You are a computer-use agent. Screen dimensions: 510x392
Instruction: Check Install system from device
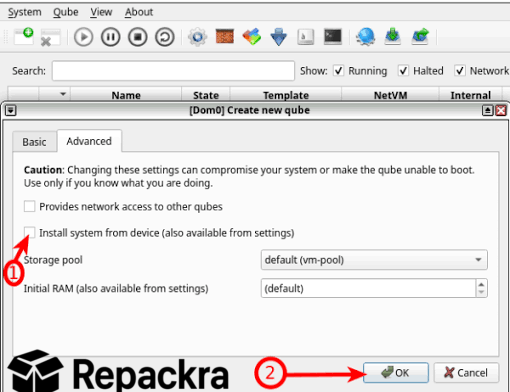coord(29,232)
